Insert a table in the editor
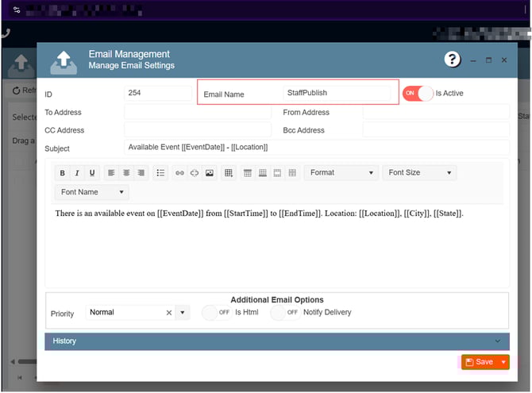The height and width of the screenshot is (393, 532). [229, 173]
